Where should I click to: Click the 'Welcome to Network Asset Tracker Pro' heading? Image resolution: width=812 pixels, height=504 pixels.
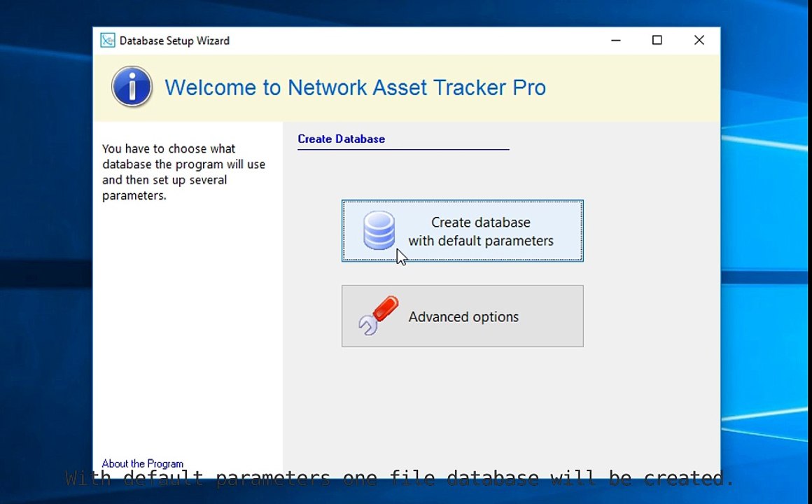(x=356, y=87)
